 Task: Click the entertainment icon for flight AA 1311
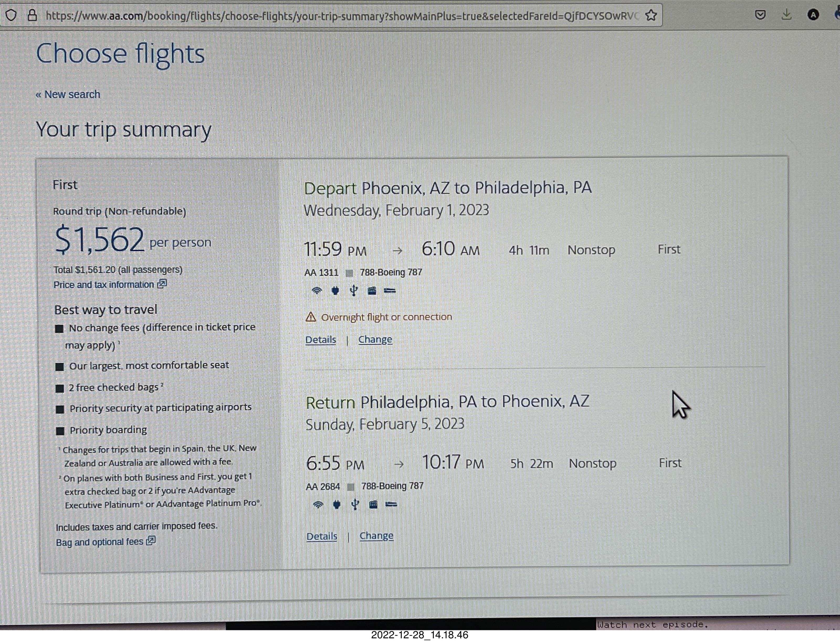click(x=372, y=291)
